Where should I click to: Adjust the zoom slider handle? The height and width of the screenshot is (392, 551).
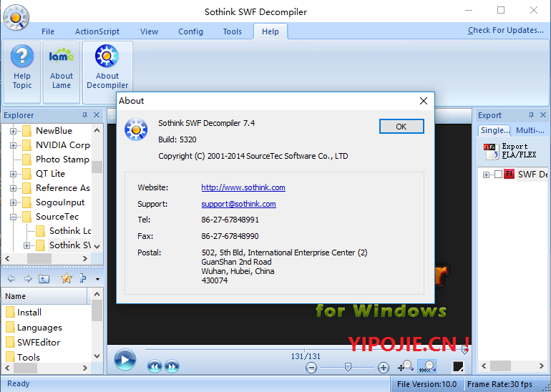348,367
